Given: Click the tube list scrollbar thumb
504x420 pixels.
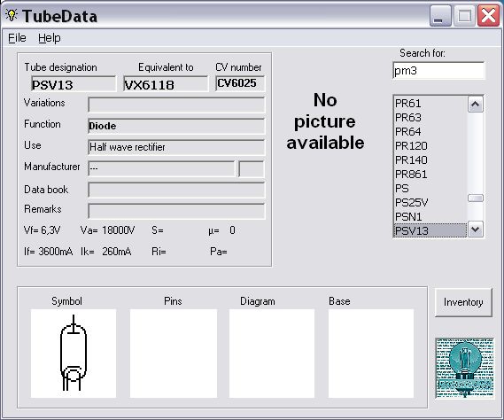Looking at the screenshot, I should [x=476, y=198].
